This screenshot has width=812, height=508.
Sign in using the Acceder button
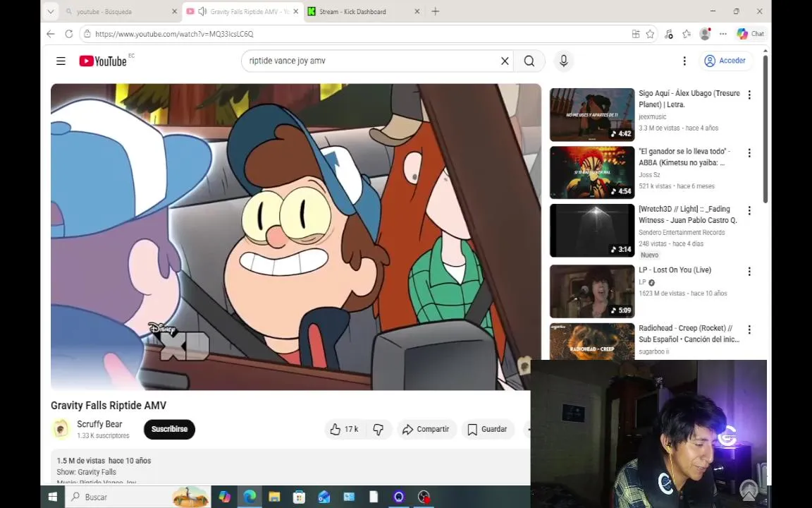725,61
